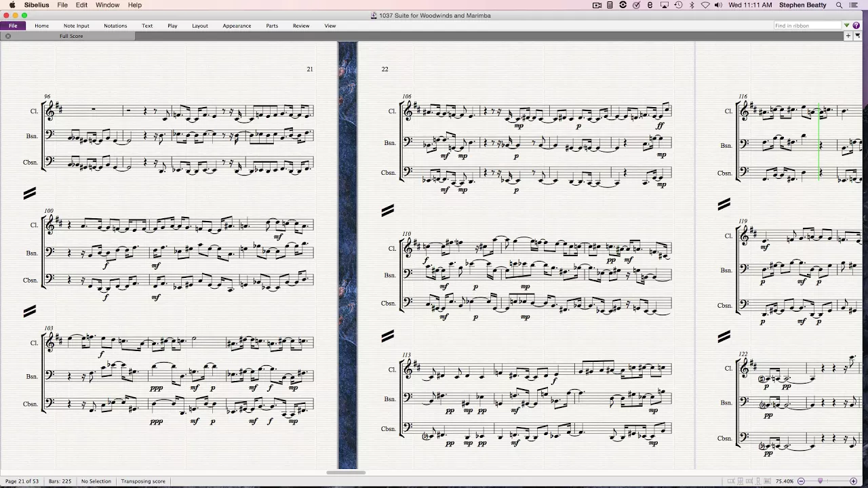Screen dimensions: 868x488
Task: Open the Bluetooth menu icon
Action: coord(692,5)
